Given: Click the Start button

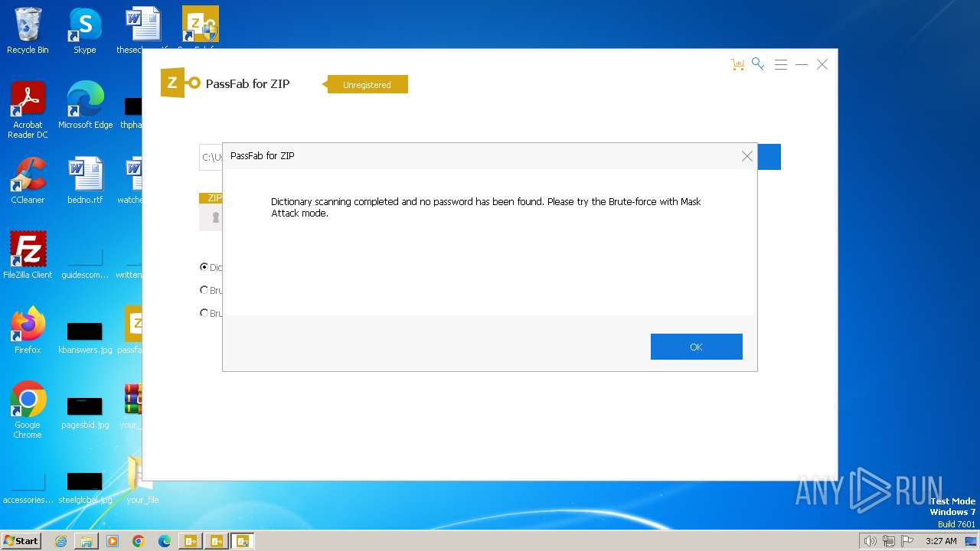Looking at the screenshot, I should [x=21, y=541].
